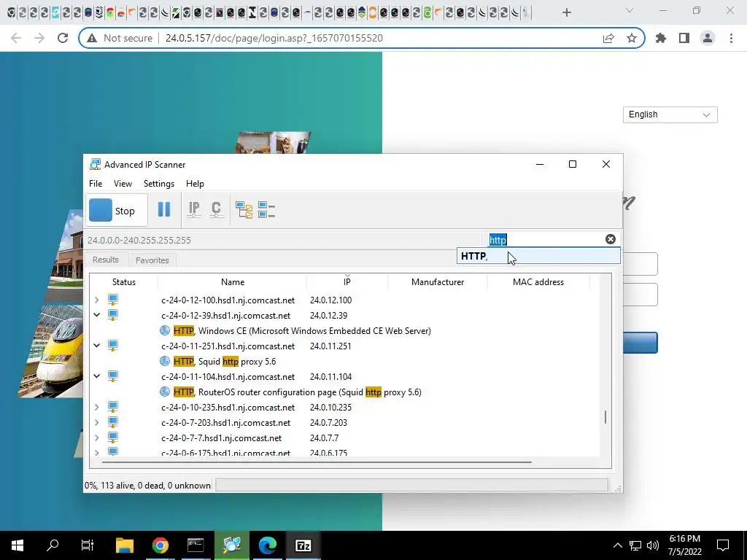The image size is (747, 560).
Task: Sort by the Manufacturer column header
Action: (x=438, y=282)
